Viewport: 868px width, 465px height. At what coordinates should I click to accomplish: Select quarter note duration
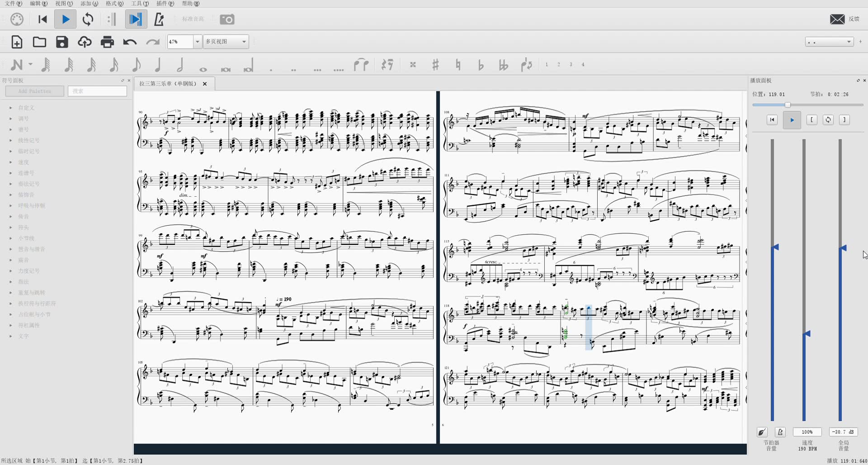(158, 65)
